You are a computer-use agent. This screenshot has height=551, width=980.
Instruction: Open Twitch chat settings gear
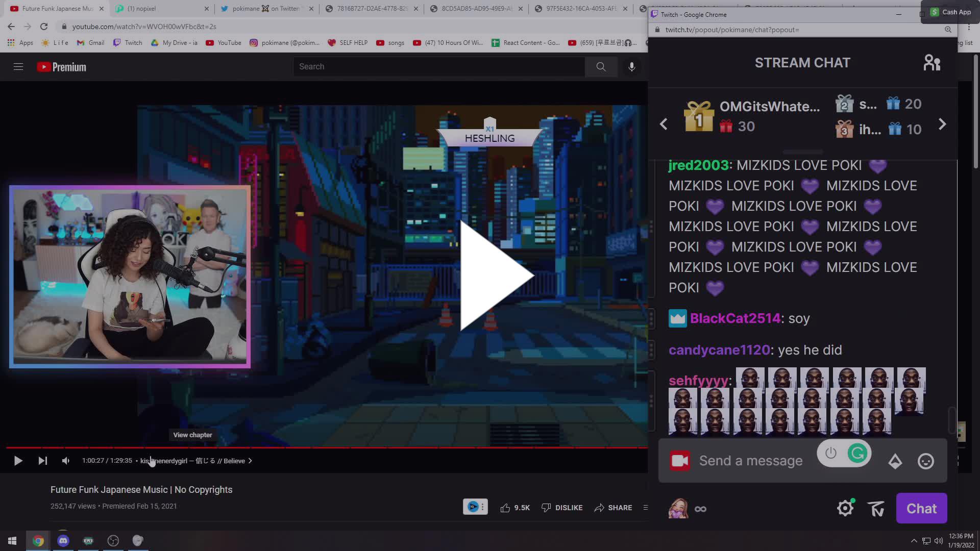845,508
